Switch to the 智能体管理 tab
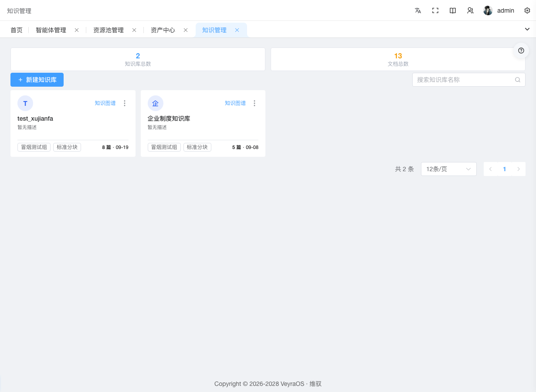The width and height of the screenshot is (536, 392). click(51, 30)
